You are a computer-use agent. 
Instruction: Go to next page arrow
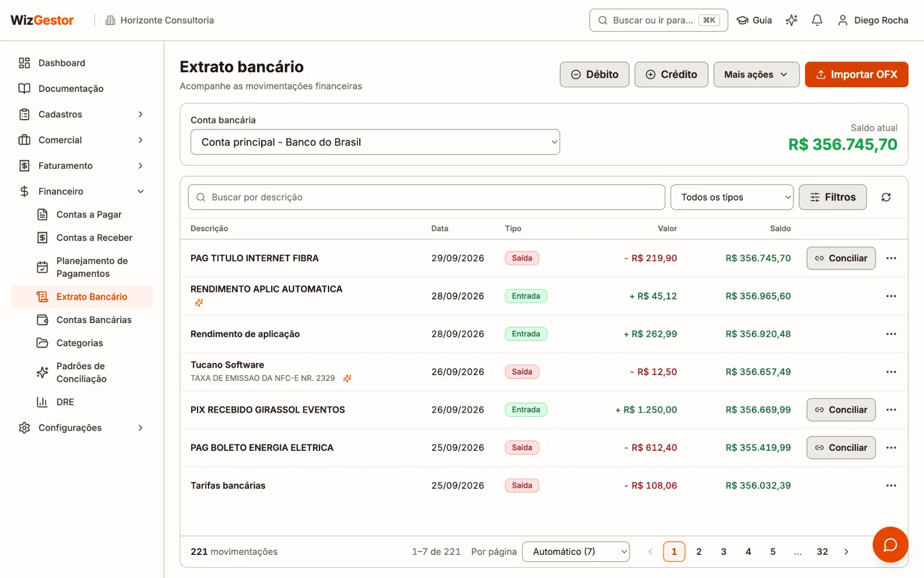[x=847, y=551]
